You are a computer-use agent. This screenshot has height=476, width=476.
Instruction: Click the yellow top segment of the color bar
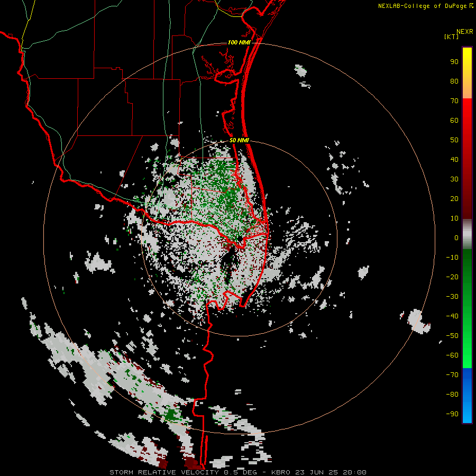click(x=467, y=73)
